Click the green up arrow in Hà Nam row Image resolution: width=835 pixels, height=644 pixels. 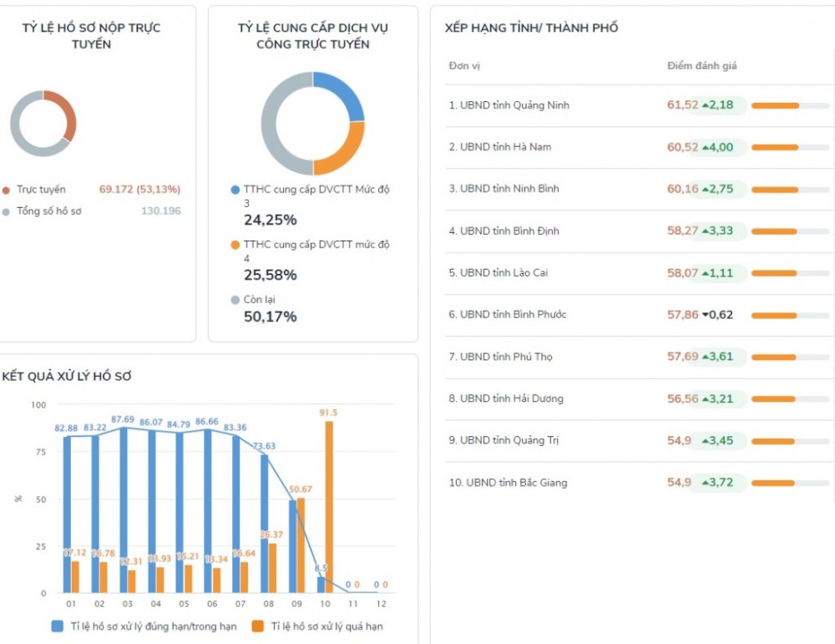(706, 147)
